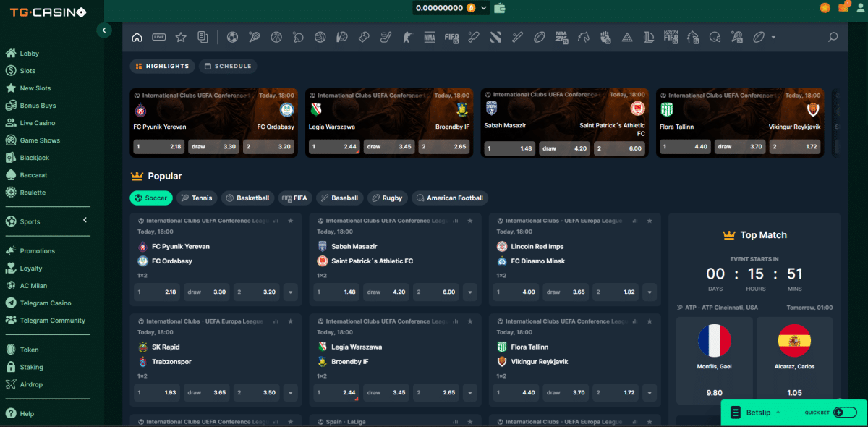Switch to the Schedule tab
Viewport: 868px width, 427px height.
point(228,66)
